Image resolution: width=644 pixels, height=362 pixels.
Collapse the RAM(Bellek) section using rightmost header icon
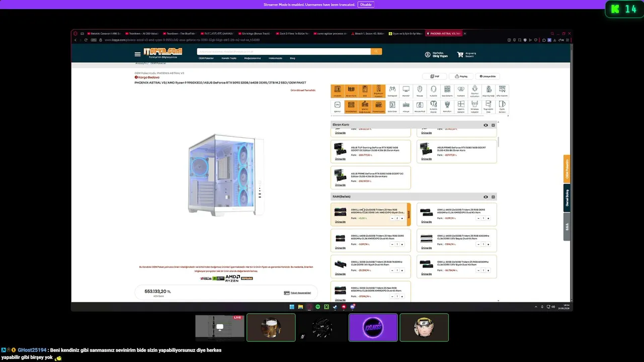coord(493,197)
